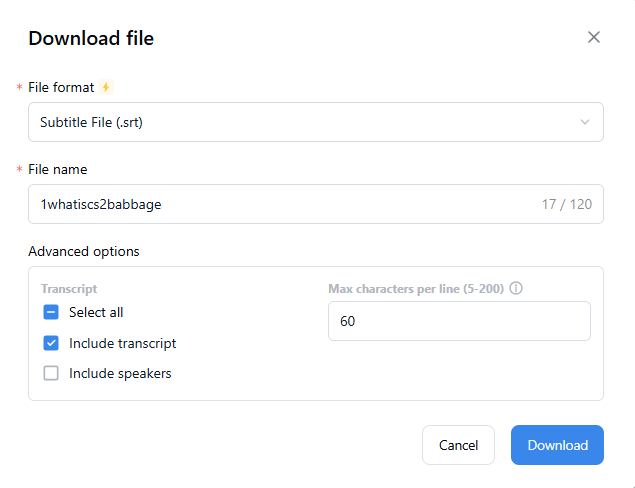Image resolution: width=635 pixels, height=488 pixels.
Task: Click the Advanced options heading
Action: pyautogui.click(x=84, y=251)
